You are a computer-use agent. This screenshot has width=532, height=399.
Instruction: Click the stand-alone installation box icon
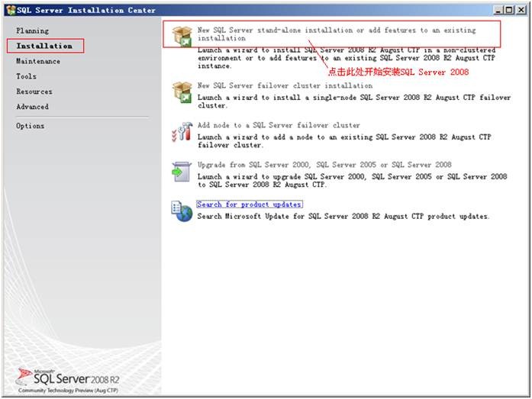(182, 37)
